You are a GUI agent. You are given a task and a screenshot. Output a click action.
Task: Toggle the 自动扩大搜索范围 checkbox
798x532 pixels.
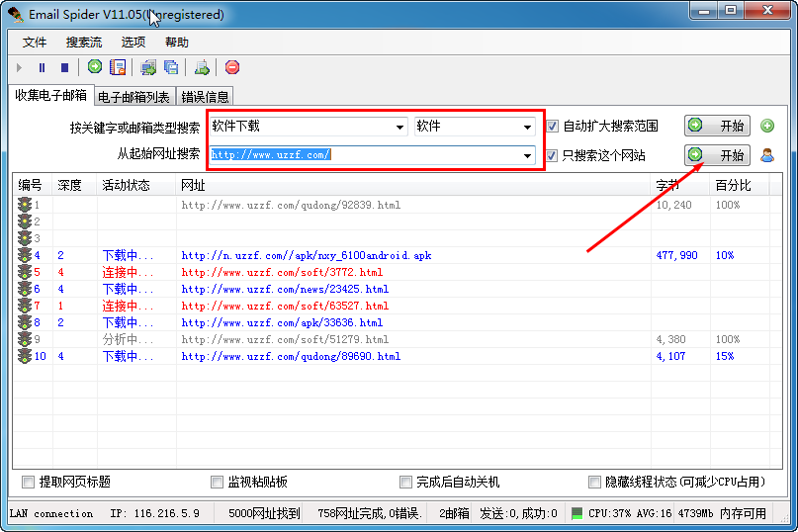point(552,126)
